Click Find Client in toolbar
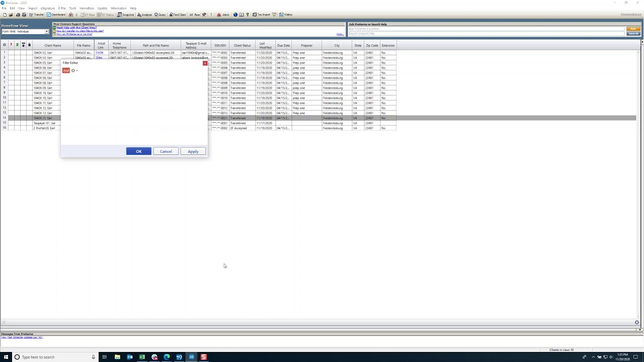Screen dimensions: 644x362 178,15
